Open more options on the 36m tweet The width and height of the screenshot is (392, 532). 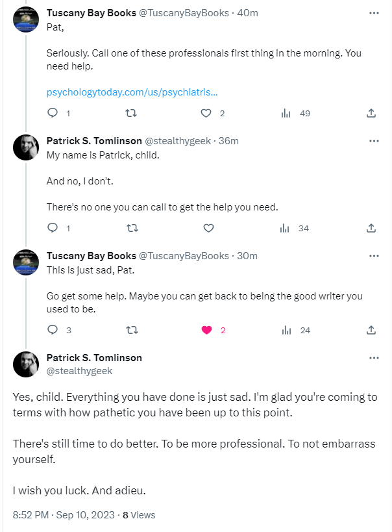[x=374, y=141]
